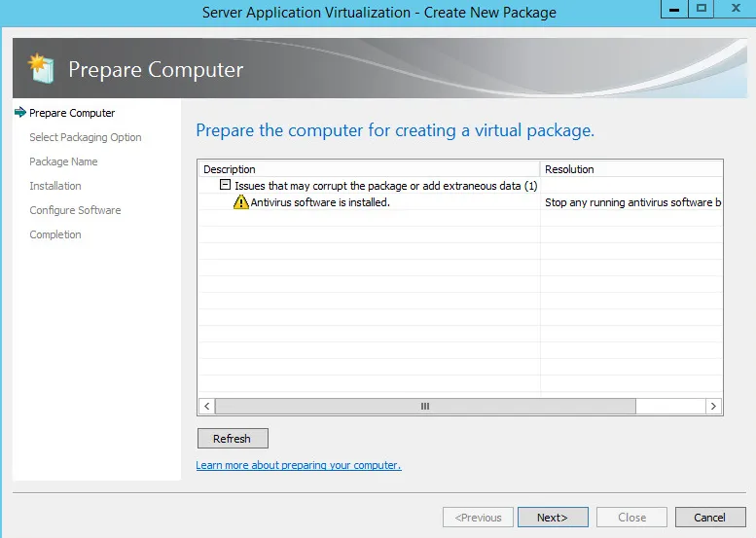
Task: Click 'Issues that may corrupt the package' row text
Action: tap(385, 186)
